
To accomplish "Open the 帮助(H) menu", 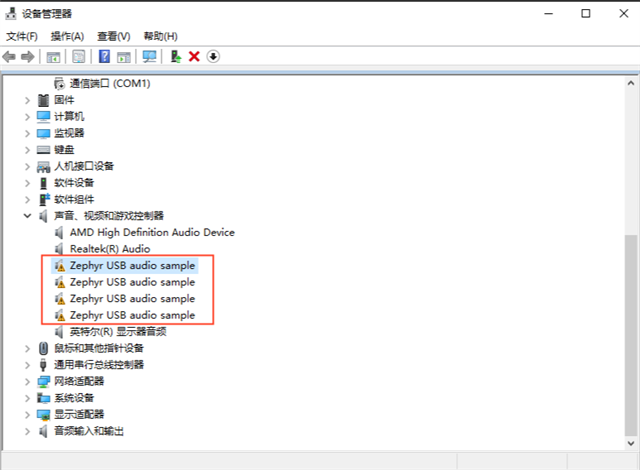I will (x=160, y=36).
